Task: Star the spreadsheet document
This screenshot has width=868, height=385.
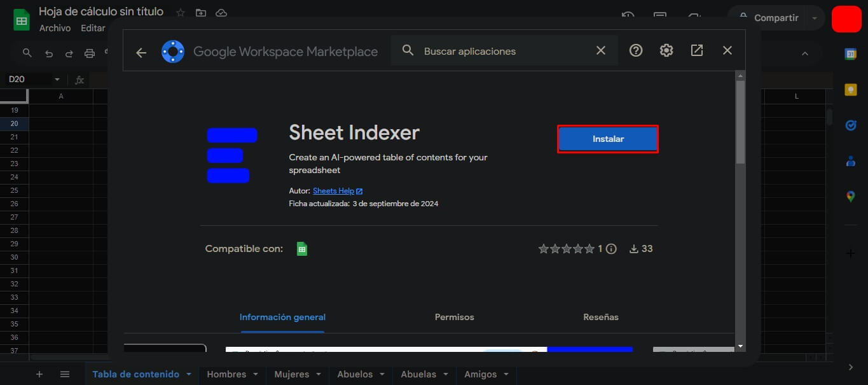Action: tap(181, 13)
